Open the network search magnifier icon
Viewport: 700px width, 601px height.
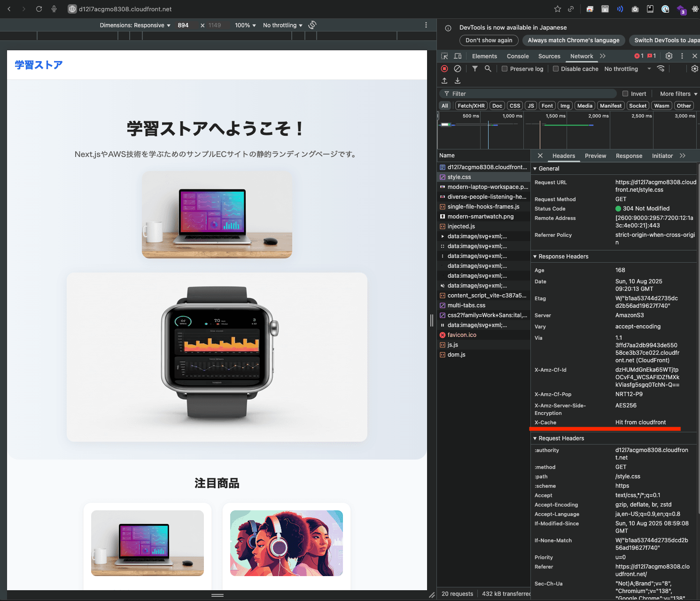pyautogui.click(x=488, y=69)
